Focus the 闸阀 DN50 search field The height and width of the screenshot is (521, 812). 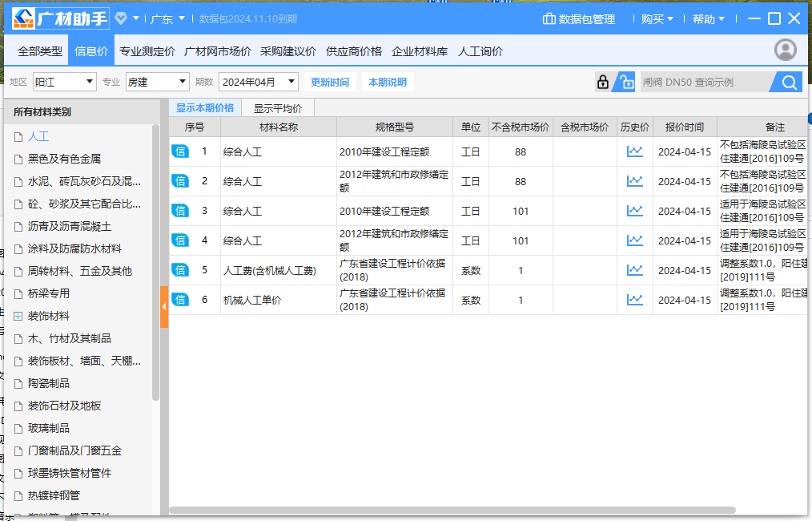click(705, 82)
